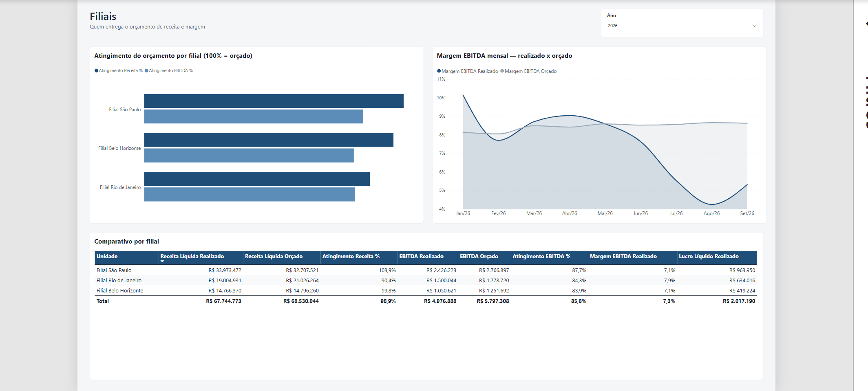Image resolution: width=868 pixels, height=391 pixels.
Task: Click the Ago/26 axis label
Action: [x=711, y=213]
